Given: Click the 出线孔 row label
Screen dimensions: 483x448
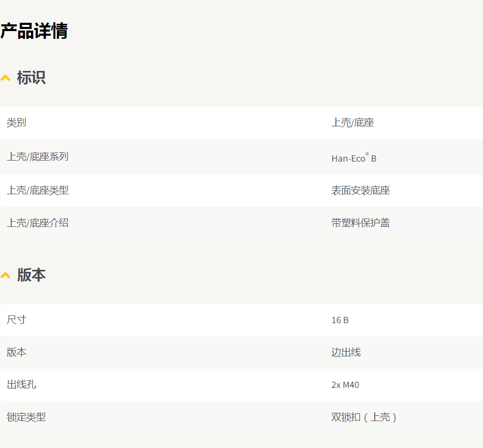Looking at the screenshot, I should pyautogui.click(x=21, y=385).
